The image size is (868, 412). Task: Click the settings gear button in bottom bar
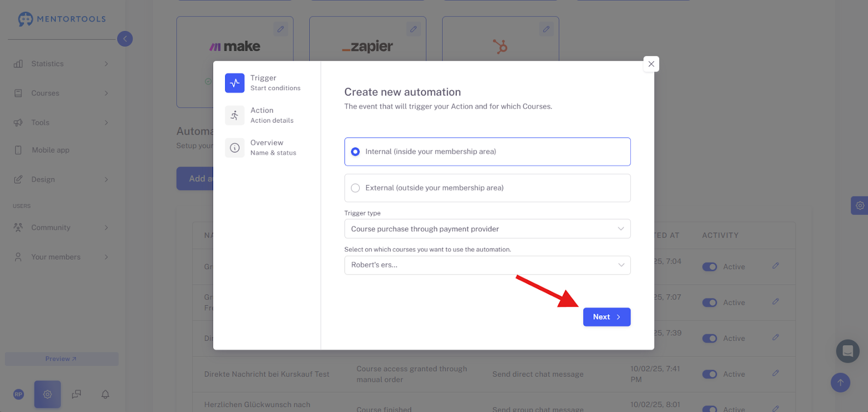pos(48,394)
